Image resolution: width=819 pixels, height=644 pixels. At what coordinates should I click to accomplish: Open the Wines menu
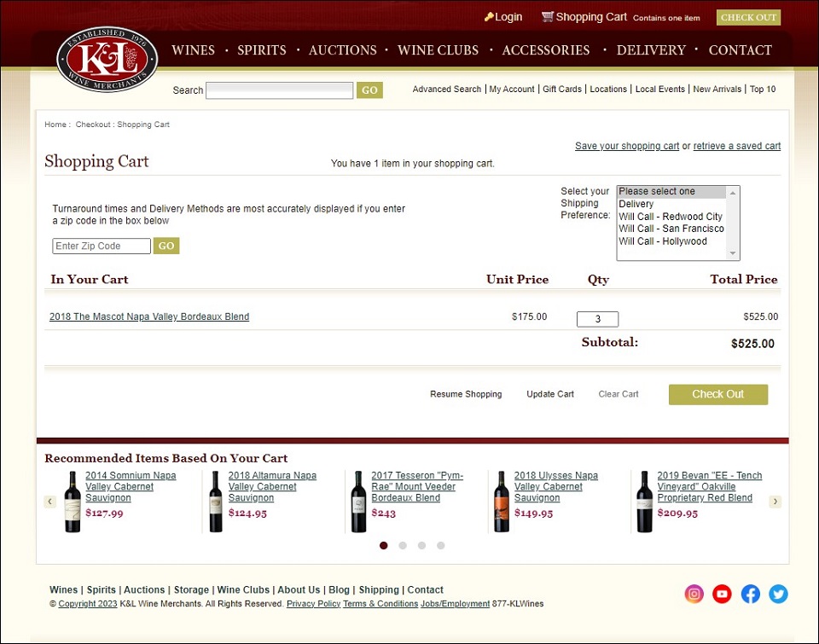[194, 50]
